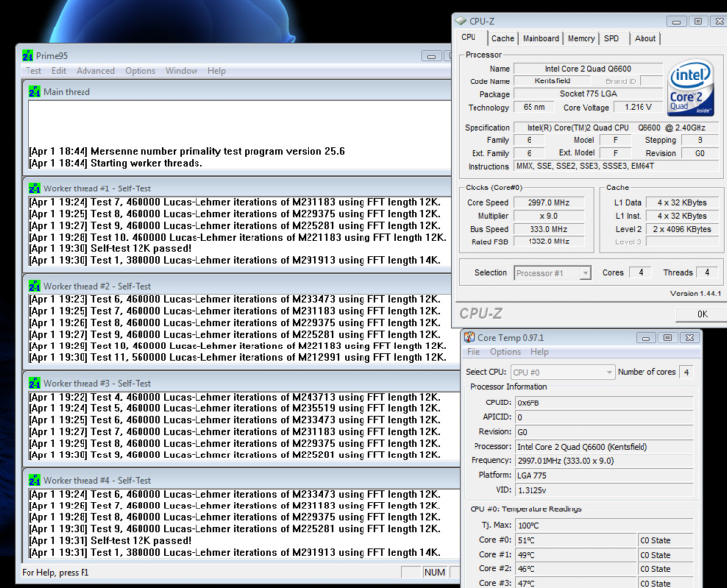727x588 pixels.
Task: Click Worker #2 line Test 11 of M212991
Action: (x=239, y=357)
